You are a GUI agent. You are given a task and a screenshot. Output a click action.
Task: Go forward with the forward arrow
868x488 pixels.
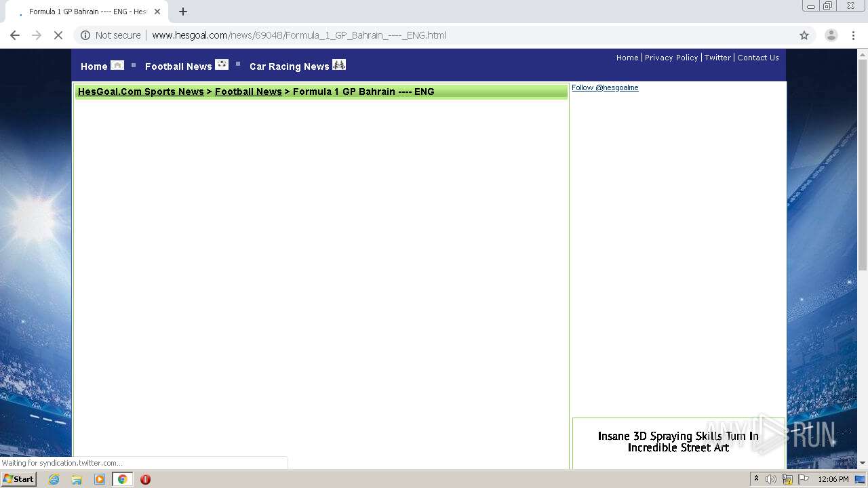[x=37, y=35]
